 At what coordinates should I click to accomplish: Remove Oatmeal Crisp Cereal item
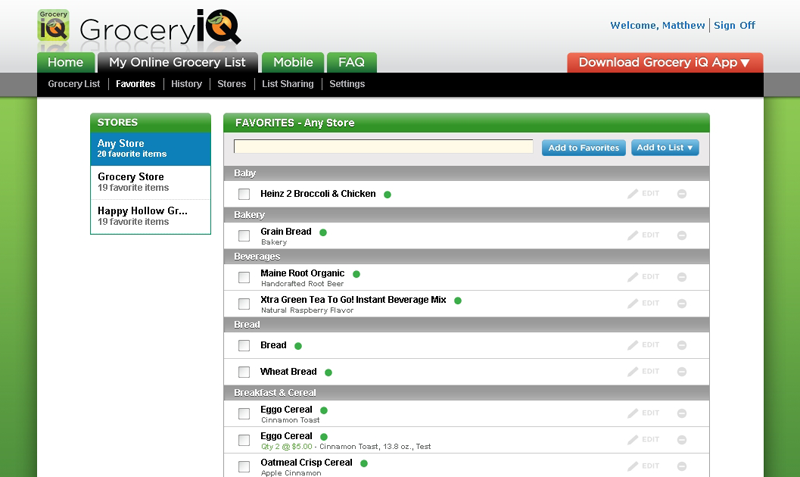point(682,466)
